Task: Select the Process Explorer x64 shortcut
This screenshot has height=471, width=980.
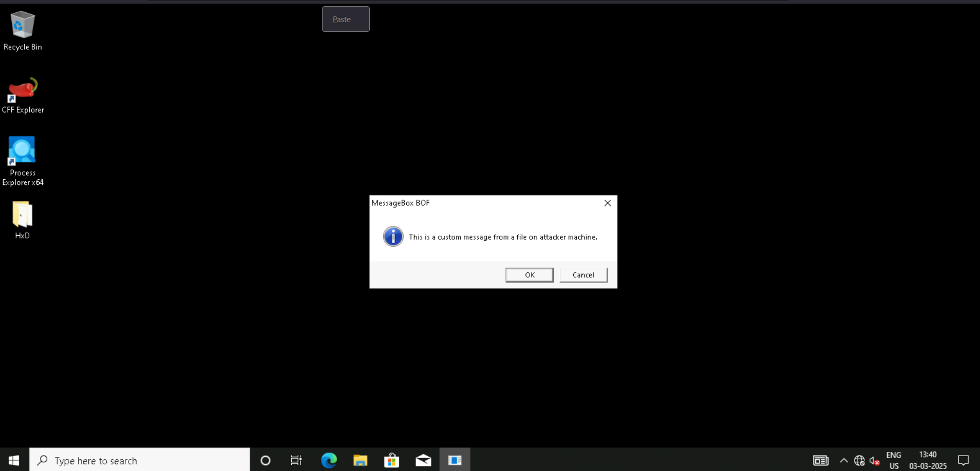Action: (x=23, y=161)
